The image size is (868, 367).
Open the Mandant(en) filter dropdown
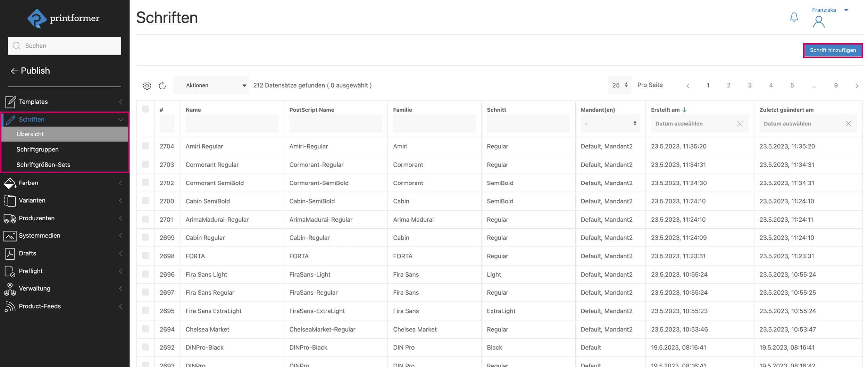coord(610,124)
